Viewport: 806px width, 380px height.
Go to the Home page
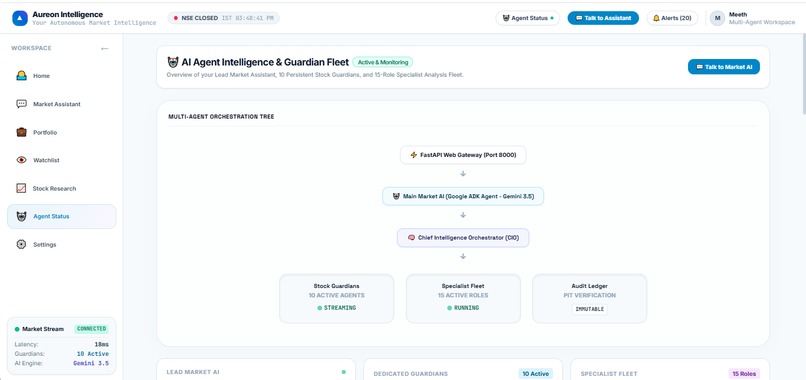point(62,76)
